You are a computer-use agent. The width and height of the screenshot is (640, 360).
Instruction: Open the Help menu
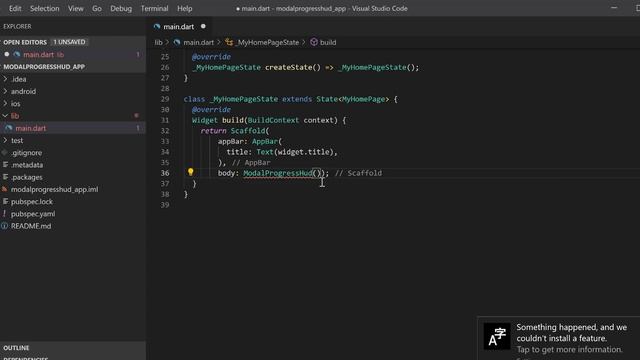(184, 9)
